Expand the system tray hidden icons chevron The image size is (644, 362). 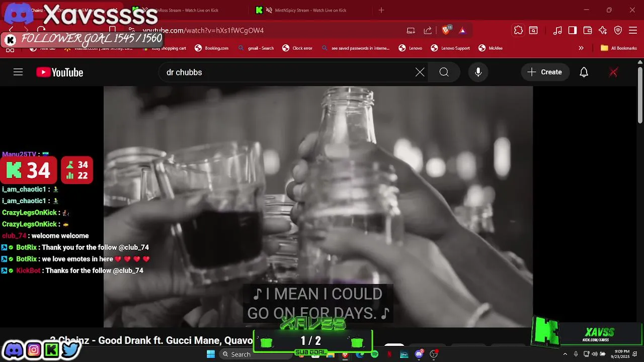tap(565, 354)
